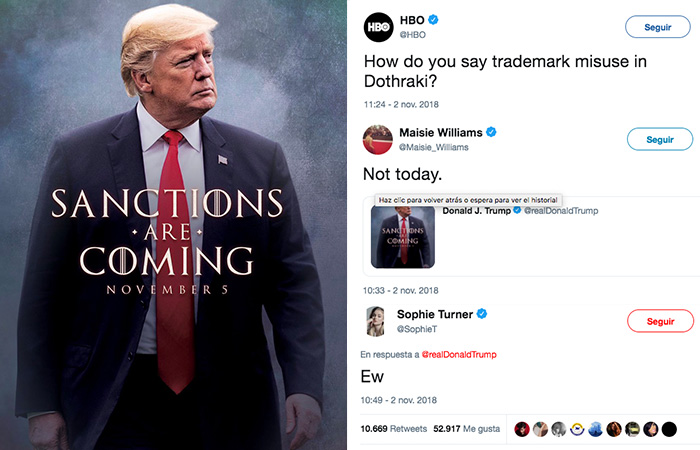The height and width of the screenshot is (450, 700).
Task: Open Maisie Williams' profile picture
Action: click(x=378, y=140)
